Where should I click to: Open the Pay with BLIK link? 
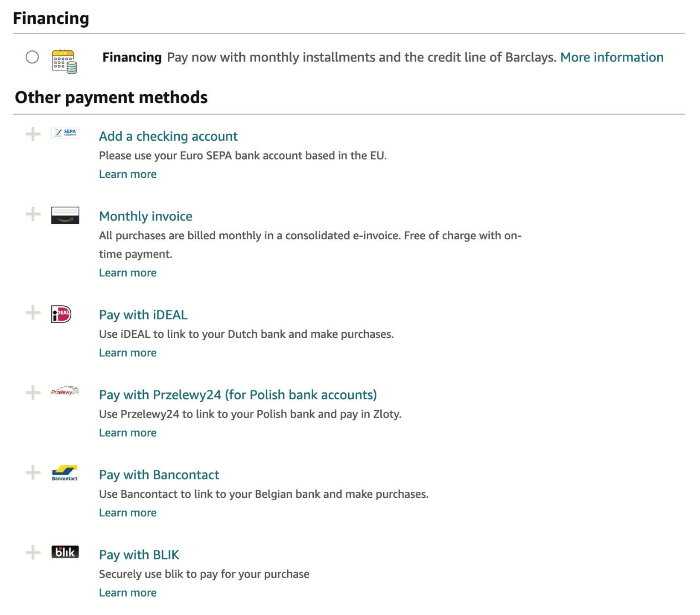pyautogui.click(x=139, y=554)
